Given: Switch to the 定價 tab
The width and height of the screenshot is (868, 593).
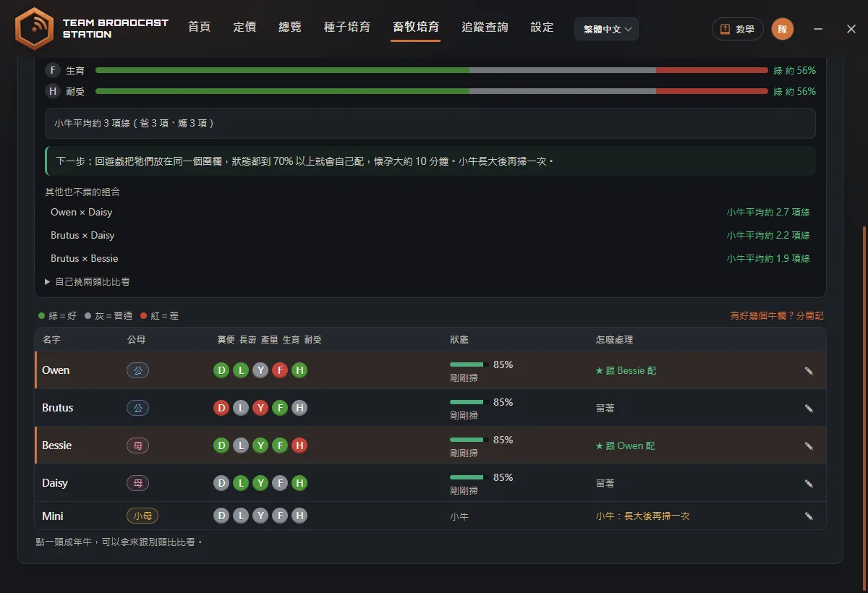Looking at the screenshot, I should pos(244,27).
